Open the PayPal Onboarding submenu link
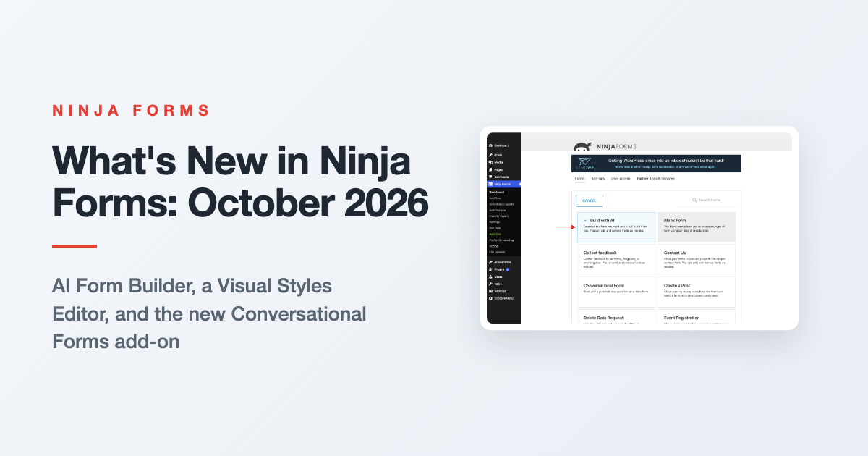Viewport: 868px width, 456px height. pos(501,240)
